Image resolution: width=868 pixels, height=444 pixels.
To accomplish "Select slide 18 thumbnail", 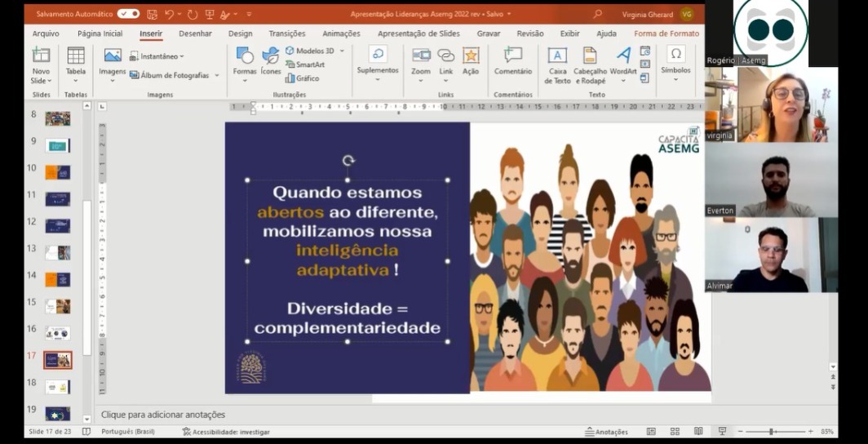I will (x=57, y=386).
